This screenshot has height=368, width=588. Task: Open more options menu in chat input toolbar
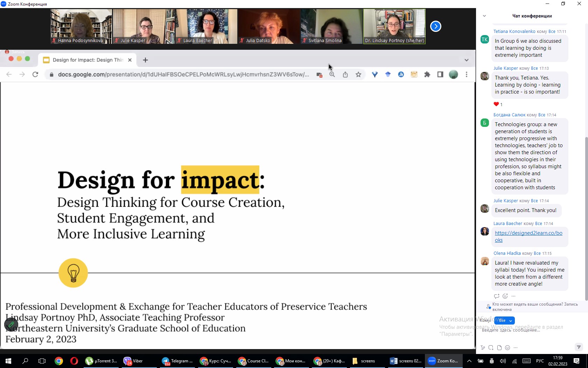click(516, 348)
